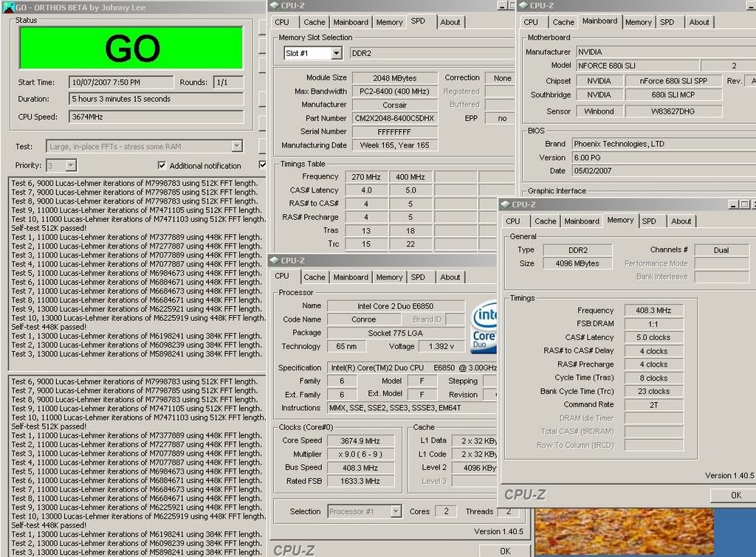Click the Bank Cycle Time value 23 clocks

654,391
